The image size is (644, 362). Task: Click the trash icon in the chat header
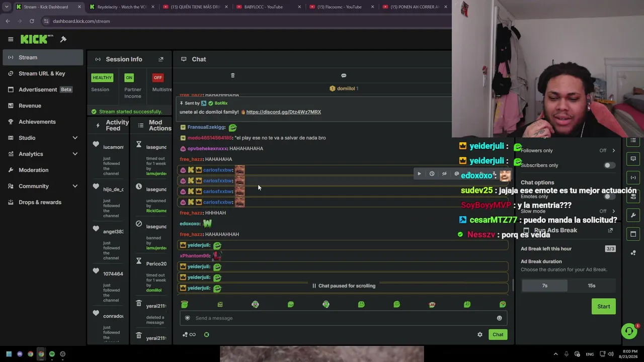[232, 75]
